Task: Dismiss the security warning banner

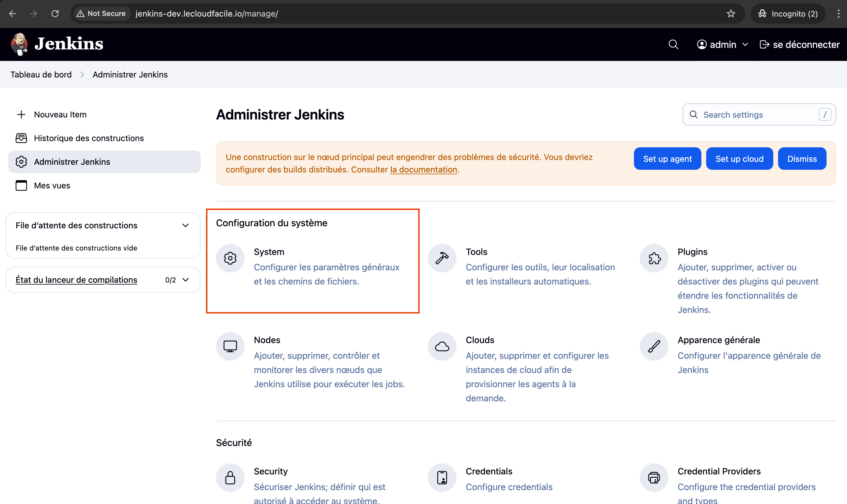Action: point(801,159)
